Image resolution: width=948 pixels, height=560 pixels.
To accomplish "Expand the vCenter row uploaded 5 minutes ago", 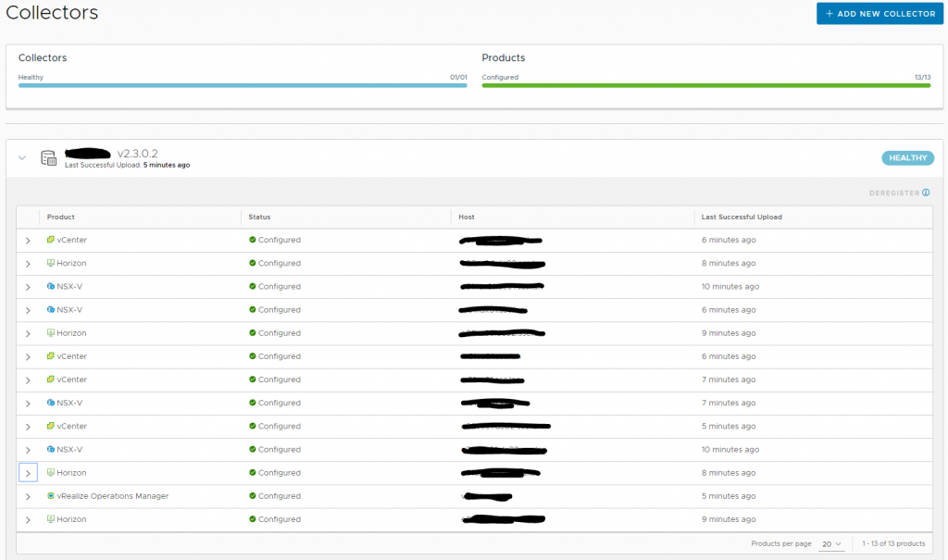I will (28, 427).
